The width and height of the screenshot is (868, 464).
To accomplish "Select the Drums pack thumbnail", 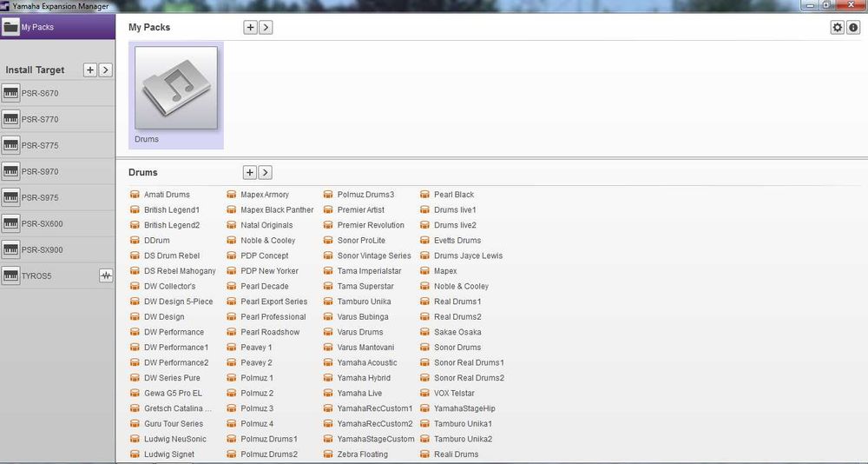I will pyautogui.click(x=176, y=95).
